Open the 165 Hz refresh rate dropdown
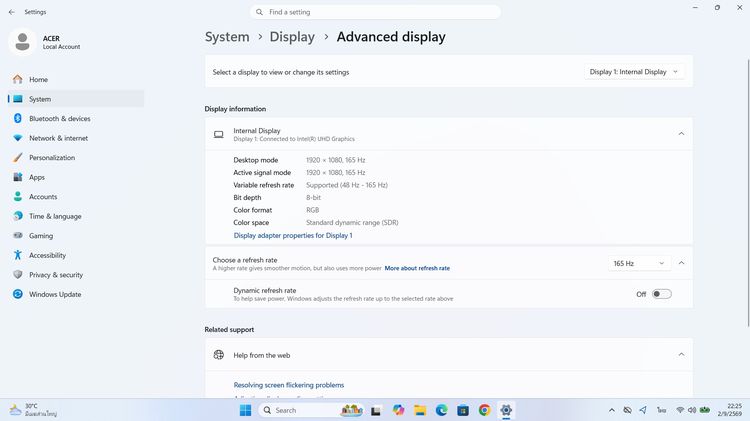Viewport: 750px width, 421px height. pos(639,264)
